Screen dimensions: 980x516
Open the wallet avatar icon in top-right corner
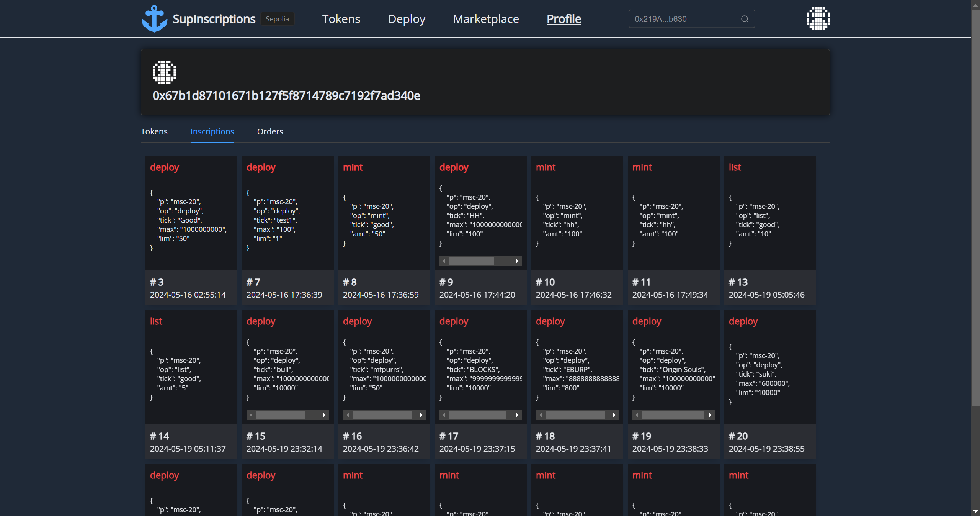tap(818, 19)
